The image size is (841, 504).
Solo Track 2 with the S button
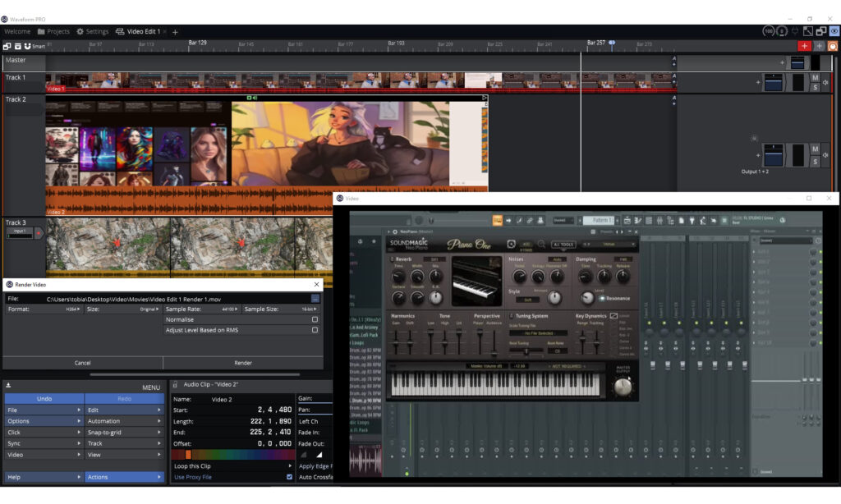816,162
